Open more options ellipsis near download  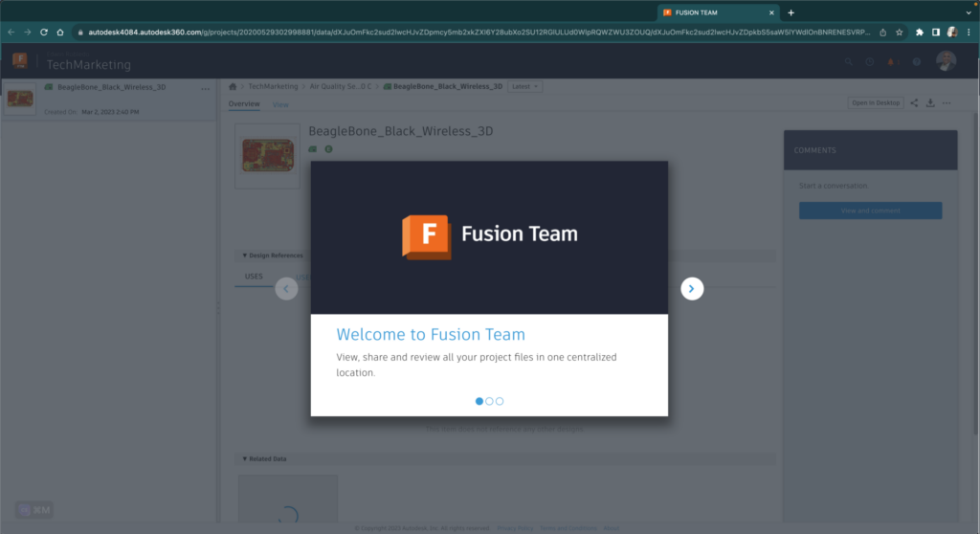point(947,103)
